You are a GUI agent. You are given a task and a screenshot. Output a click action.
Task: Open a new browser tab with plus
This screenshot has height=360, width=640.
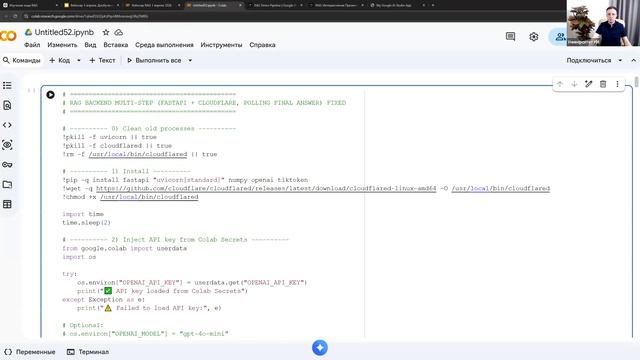(433, 5)
